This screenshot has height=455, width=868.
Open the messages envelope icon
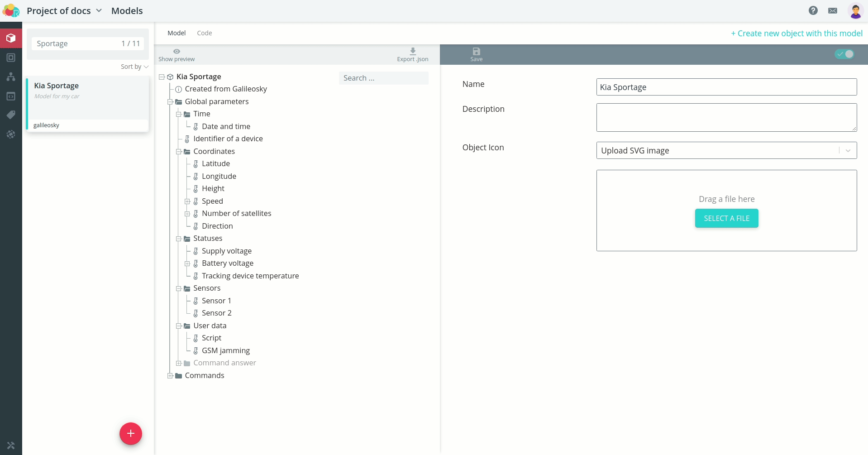click(833, 10)
